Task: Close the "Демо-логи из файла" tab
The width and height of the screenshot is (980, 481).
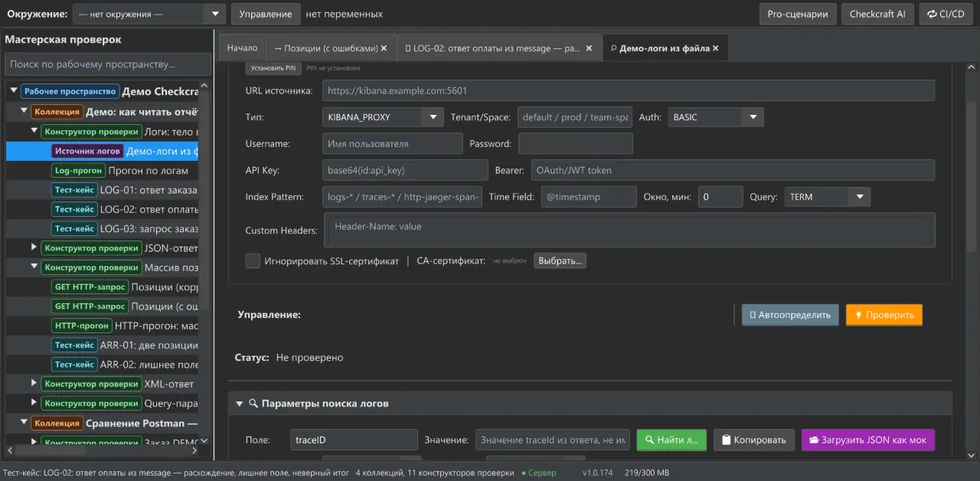Action: pos(716,48)
